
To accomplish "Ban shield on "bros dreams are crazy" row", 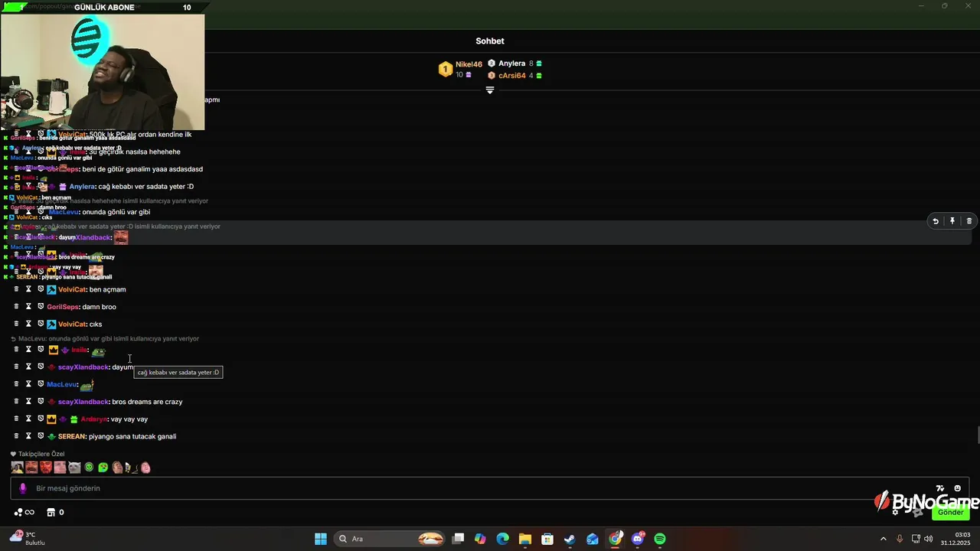I will [41, 402].
